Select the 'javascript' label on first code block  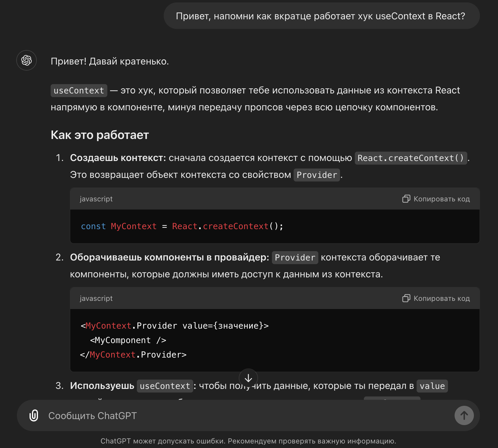pyautogui.click(x=96, y=199)
